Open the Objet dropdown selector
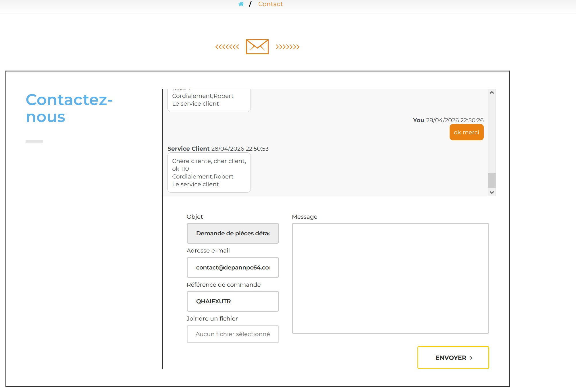 [x=233, y=233]
